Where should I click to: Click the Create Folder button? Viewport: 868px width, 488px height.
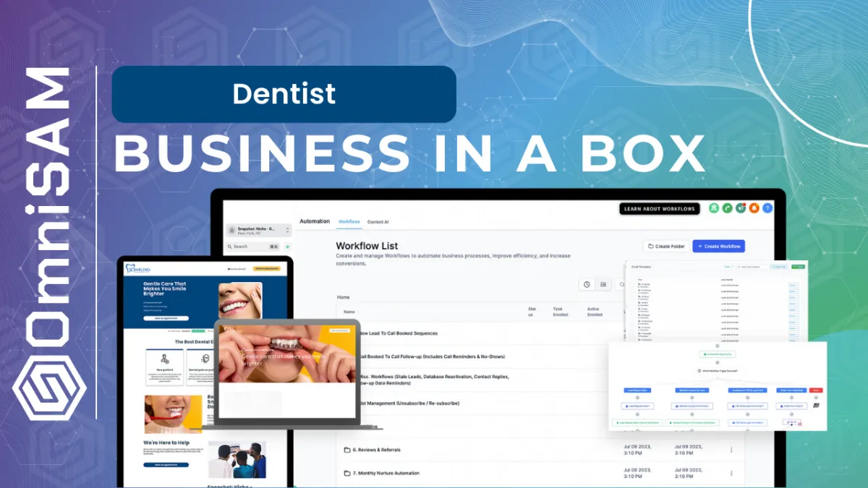[x=665, y=246]
